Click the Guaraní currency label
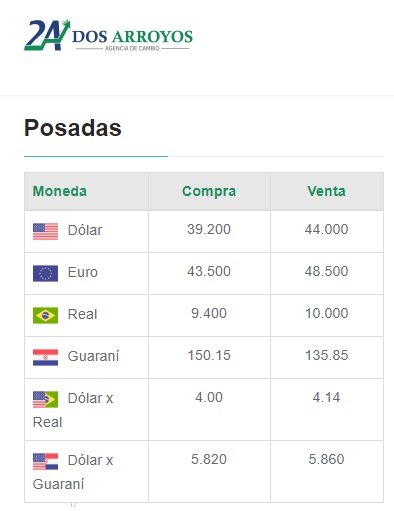This screenshot has width=394, height=511. pyautogui.click(x=93, y=356)
